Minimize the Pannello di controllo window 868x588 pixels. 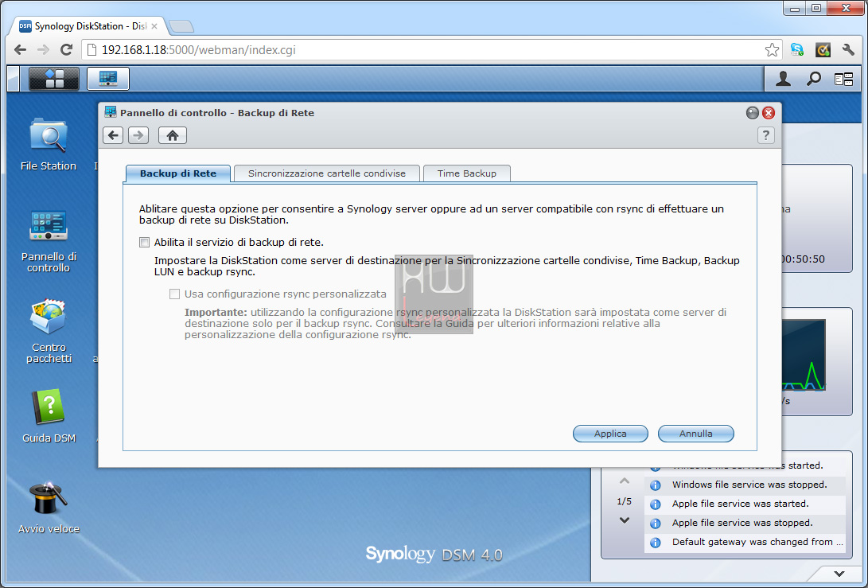pyautogui.click(x=753, y=113)
